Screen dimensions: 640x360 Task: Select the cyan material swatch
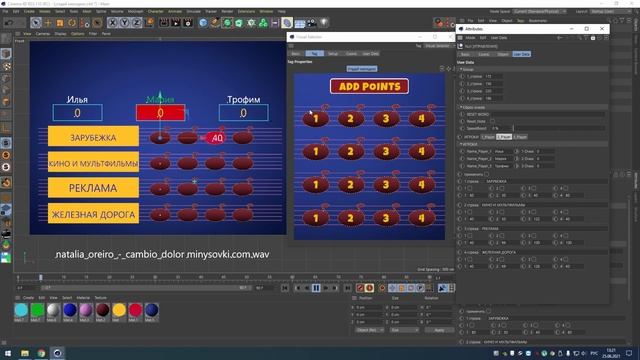(x=21, y=311)
